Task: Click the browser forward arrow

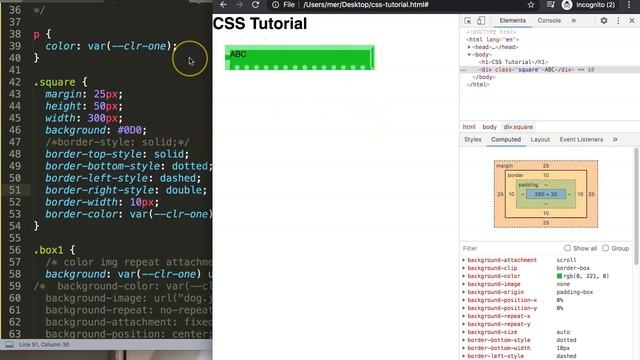Action: (x=240, y=4)
